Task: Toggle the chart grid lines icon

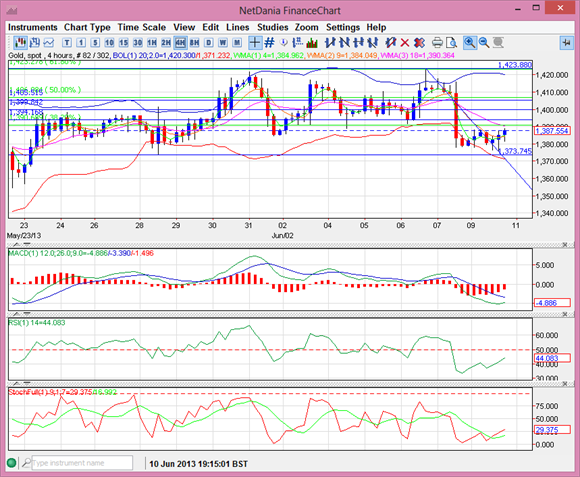Action: [x=270, y=43]
